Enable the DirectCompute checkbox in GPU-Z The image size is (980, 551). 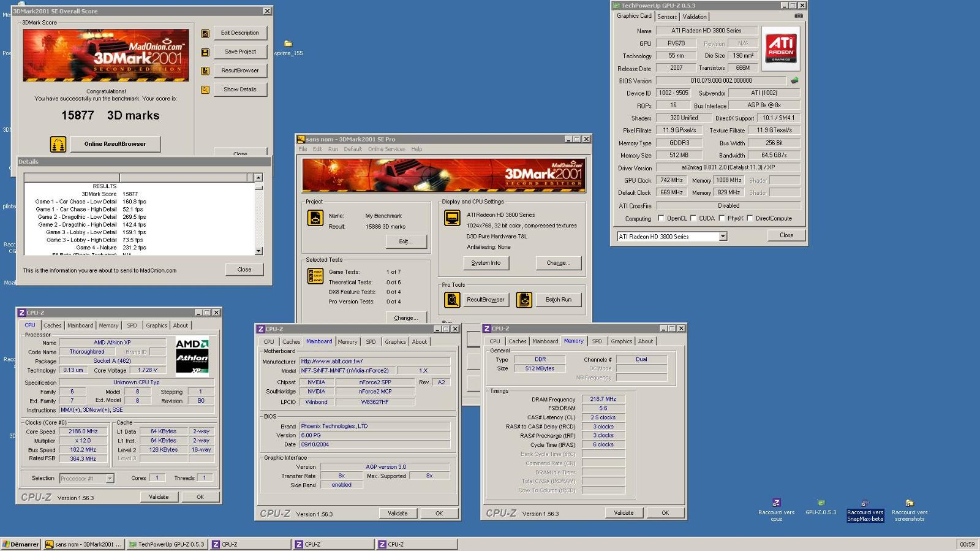point(750,218)
